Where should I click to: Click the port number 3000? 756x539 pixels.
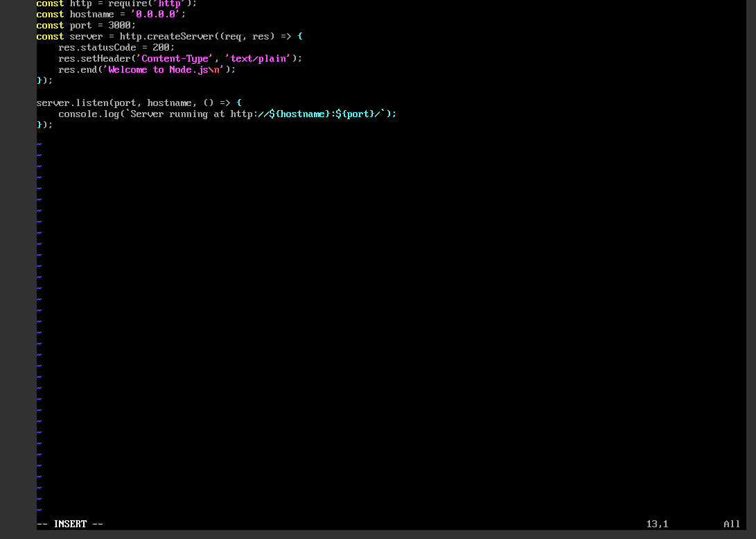tap(121, 26)
